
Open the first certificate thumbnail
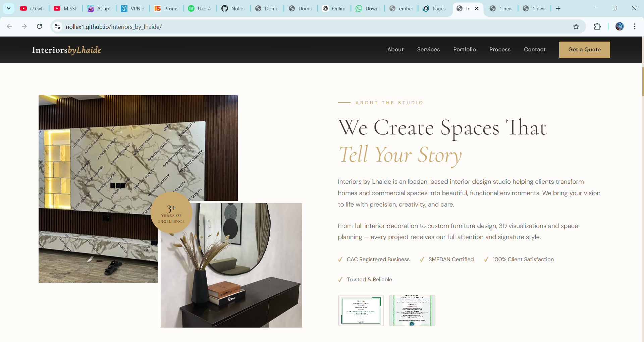pyautogui.click(x=361, y=310)
